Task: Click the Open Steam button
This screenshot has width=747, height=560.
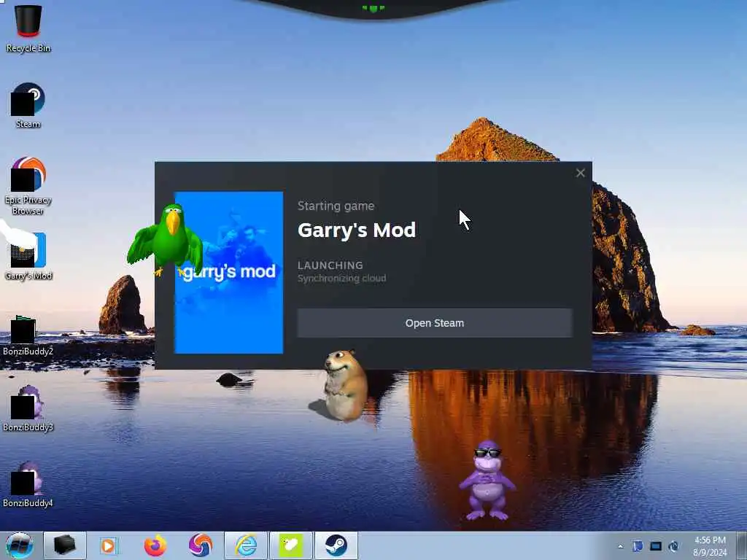Action: pos(435,323)
